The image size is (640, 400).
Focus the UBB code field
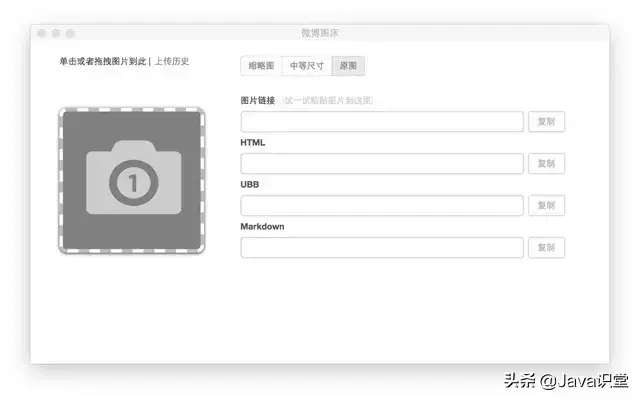tap(382, 205)
